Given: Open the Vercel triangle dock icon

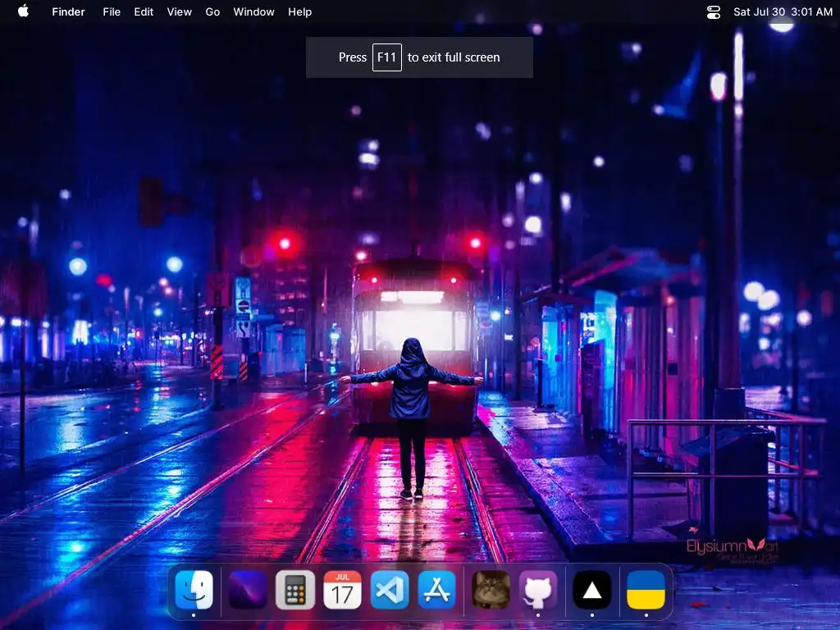Looking at the screenshot, I should (x=592, y=590).
